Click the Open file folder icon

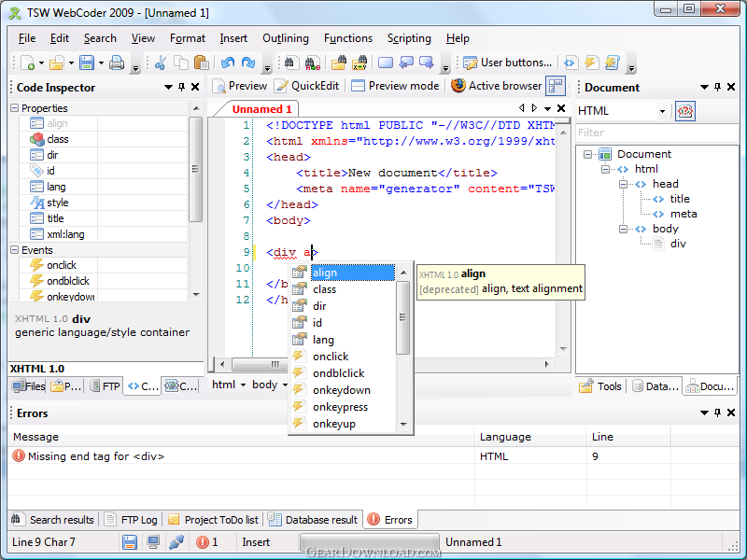point(56,63)
